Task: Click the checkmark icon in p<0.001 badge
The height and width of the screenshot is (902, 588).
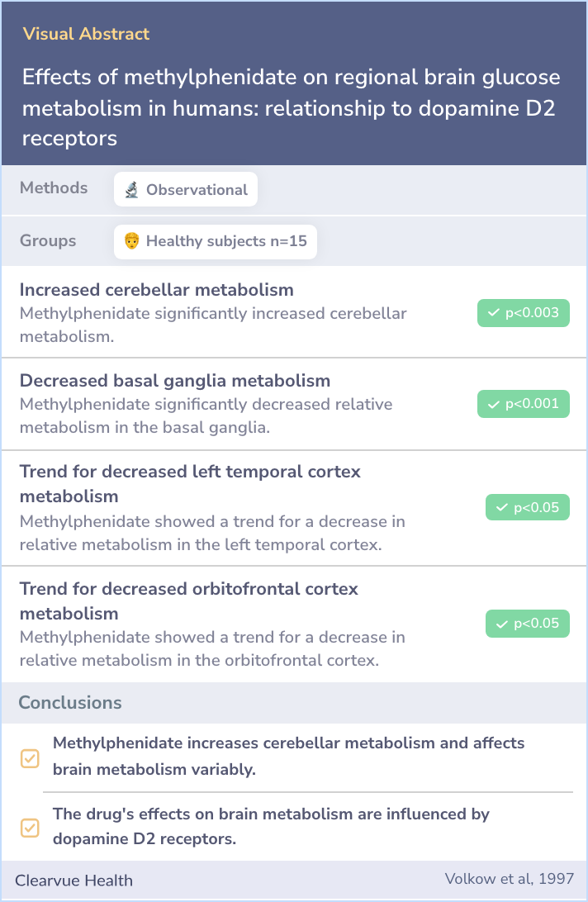Action: pyautogui.click(x=493, y=405)
